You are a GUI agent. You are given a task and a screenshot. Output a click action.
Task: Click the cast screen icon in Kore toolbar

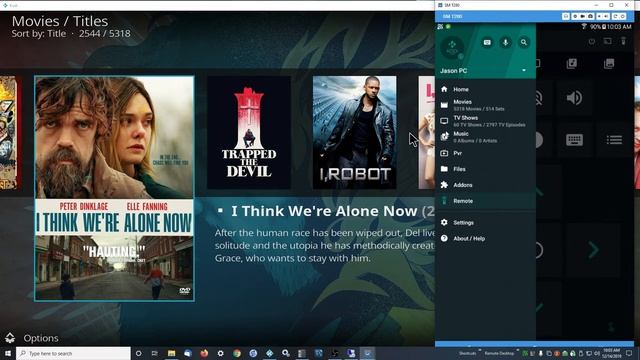[x=607, y=41]
